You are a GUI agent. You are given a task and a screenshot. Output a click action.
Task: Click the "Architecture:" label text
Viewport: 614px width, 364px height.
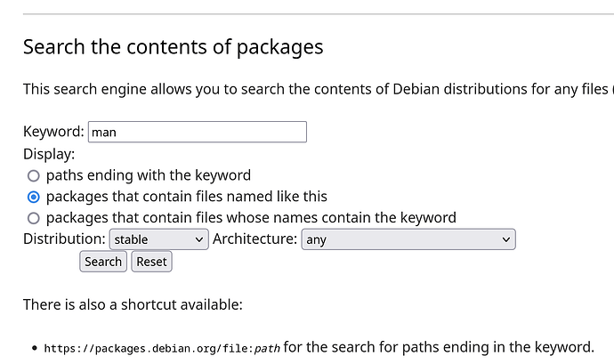[254, 239]
